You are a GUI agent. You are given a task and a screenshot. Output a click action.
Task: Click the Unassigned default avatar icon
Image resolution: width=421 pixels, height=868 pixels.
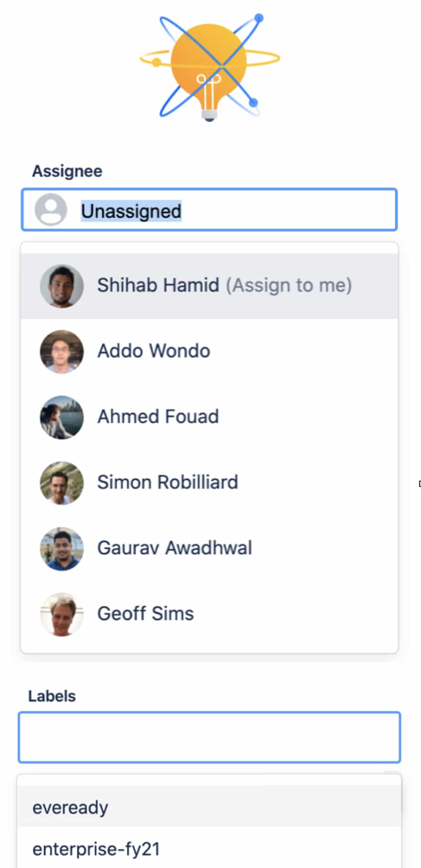(x=51, y=210)
